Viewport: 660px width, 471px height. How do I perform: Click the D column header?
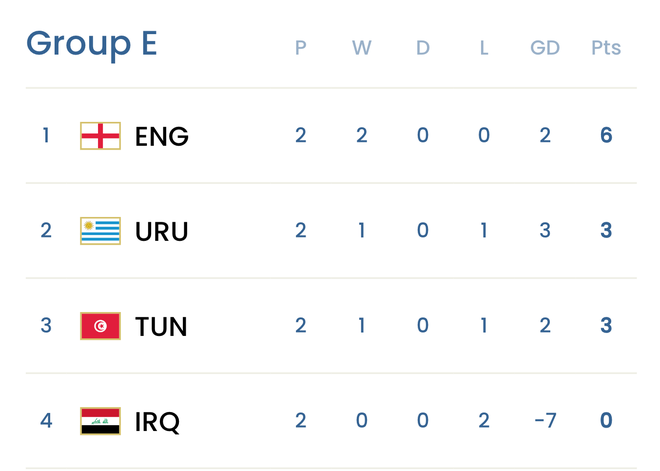(x=423, y=48)
